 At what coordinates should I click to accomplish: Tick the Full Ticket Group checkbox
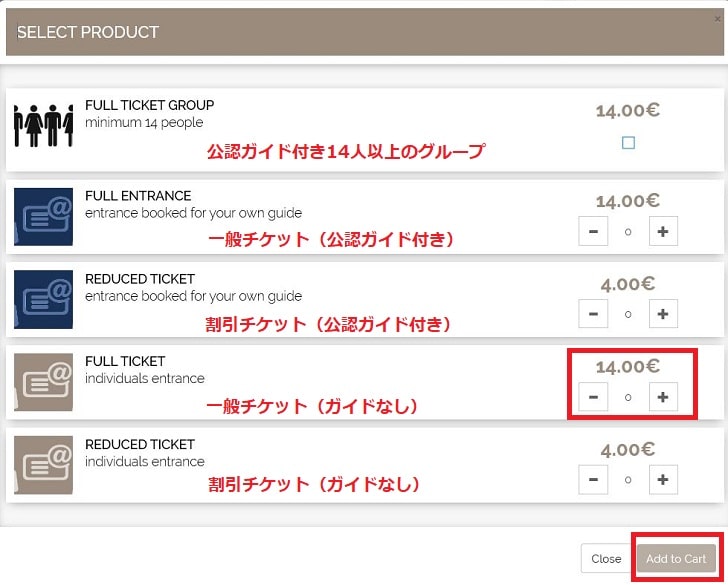[628, 143]
